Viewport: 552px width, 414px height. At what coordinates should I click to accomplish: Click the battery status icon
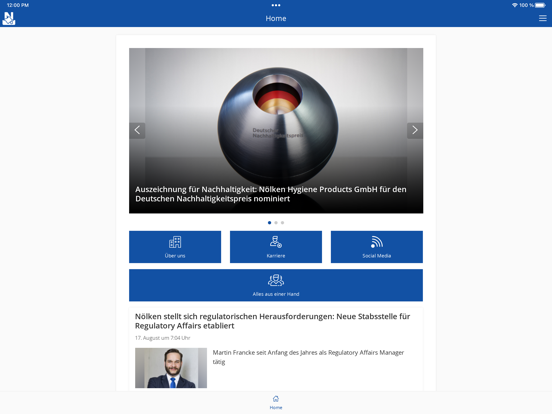tap(540, 5)
